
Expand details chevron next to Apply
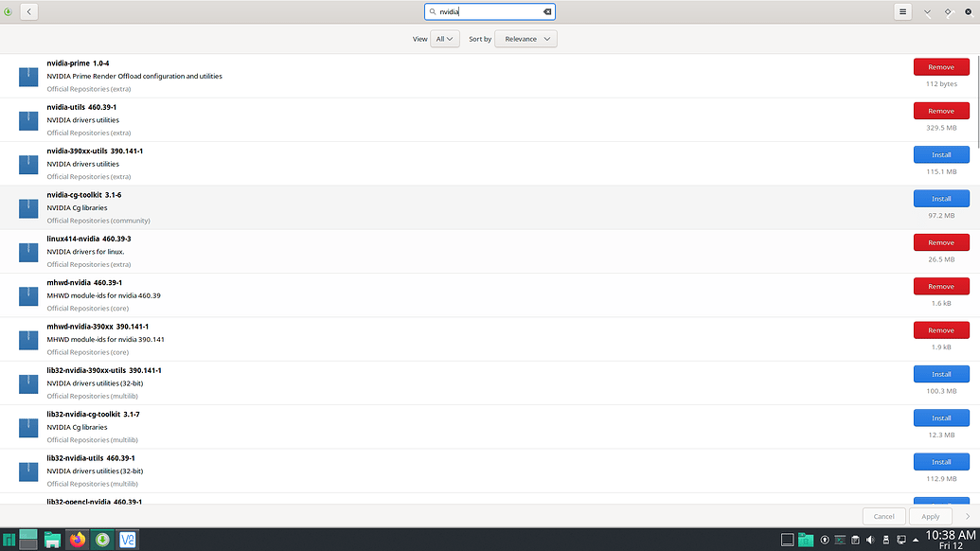tap(968, 517)
